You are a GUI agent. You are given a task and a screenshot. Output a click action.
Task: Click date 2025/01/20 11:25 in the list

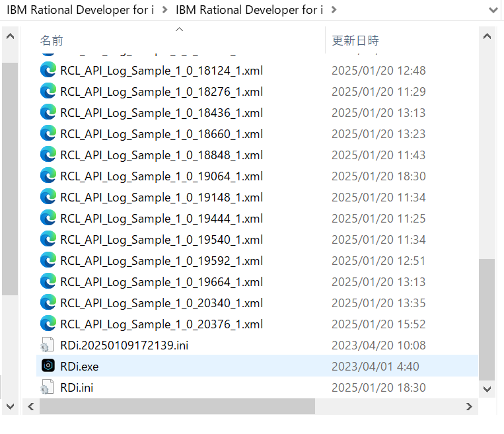point(378,218)
